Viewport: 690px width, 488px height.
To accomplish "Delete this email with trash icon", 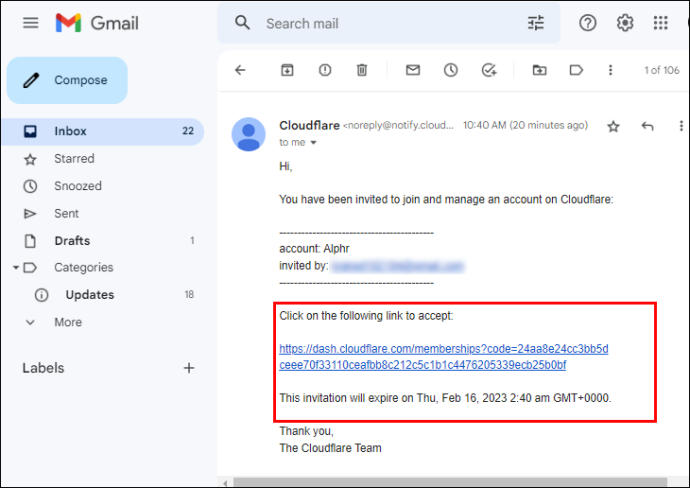I will pos(362,70).
